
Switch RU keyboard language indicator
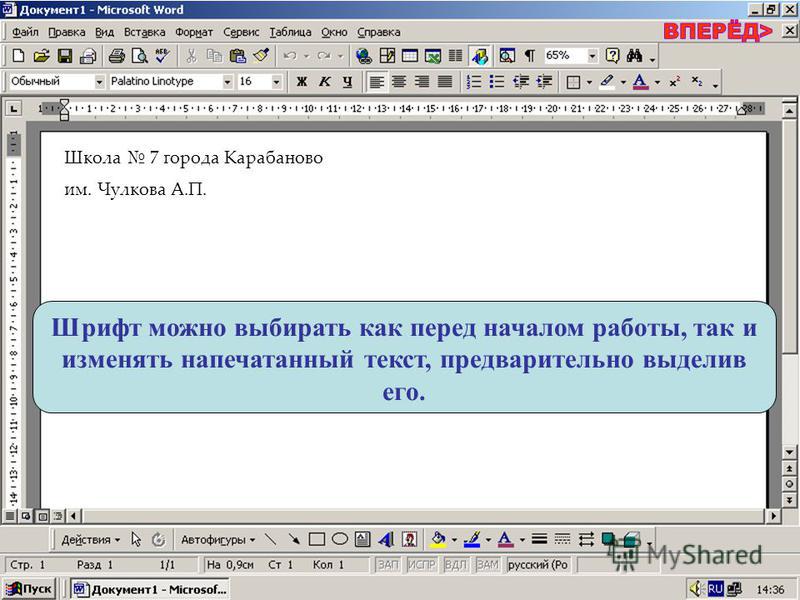point(715,589)
